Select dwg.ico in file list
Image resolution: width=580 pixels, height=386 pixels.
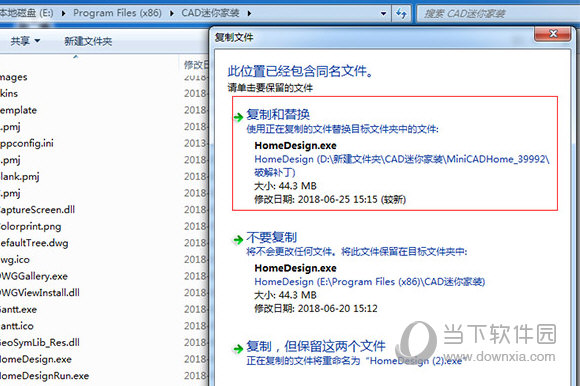pos(15,260)
